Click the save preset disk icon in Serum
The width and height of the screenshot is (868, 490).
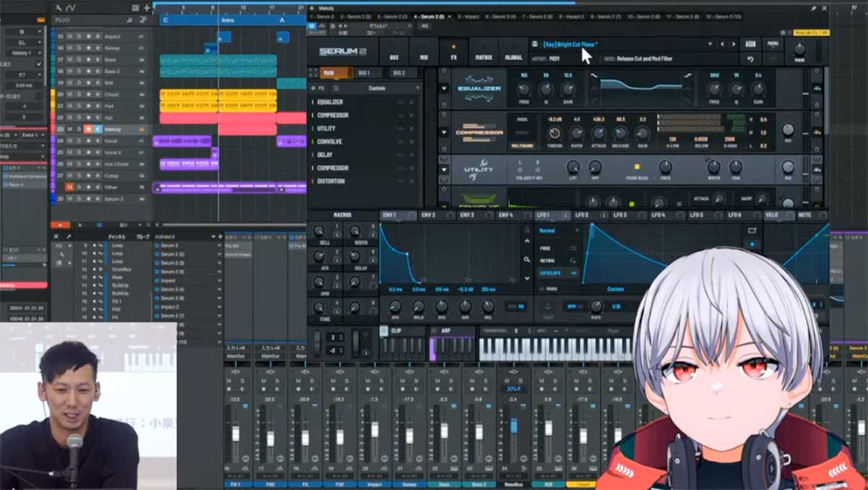coord(534,44)
